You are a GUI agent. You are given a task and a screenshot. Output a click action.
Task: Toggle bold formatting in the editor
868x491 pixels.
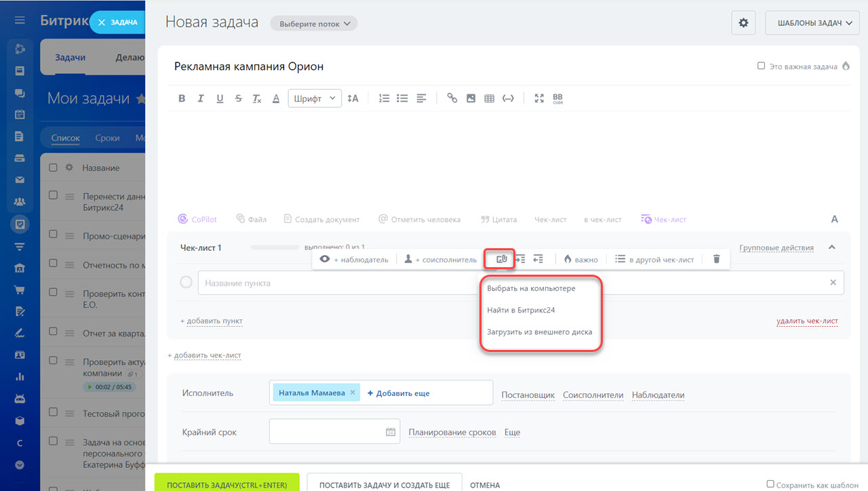pyautogui.click(x=182, y=98)
